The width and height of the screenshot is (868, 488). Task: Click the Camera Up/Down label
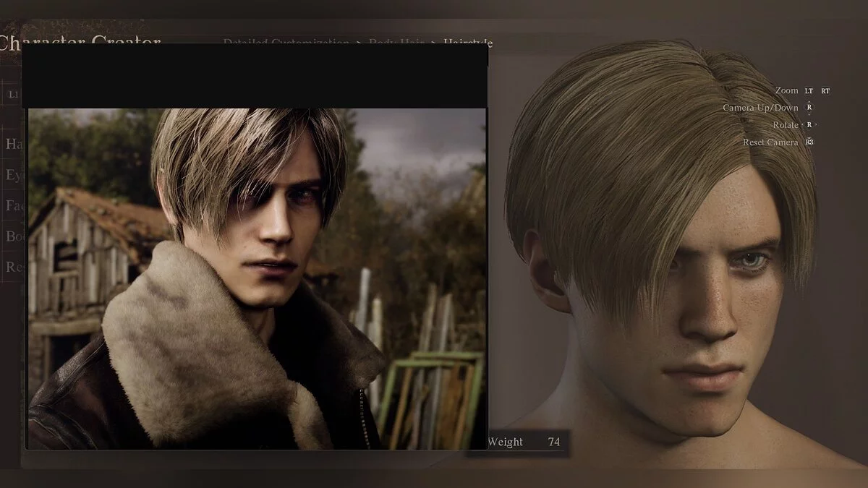[x=760, y=108]
